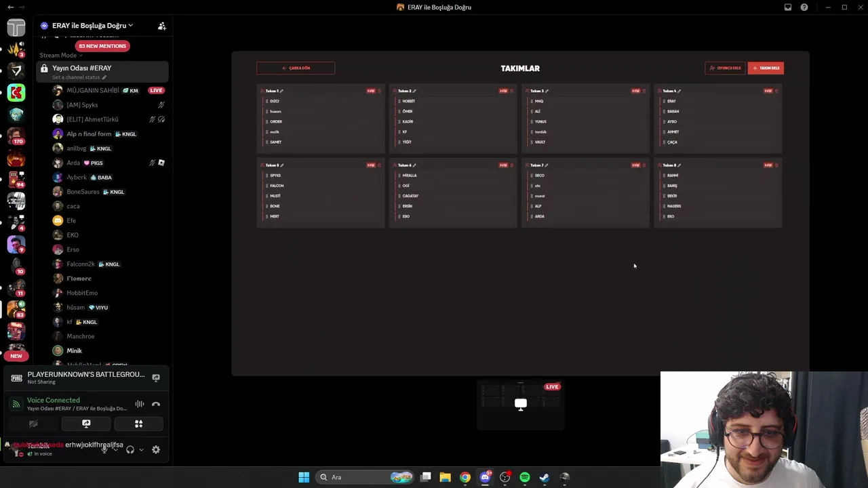Open the Discord inbox icon in title bar
868x488 pixels.
[x=788, y=7]
